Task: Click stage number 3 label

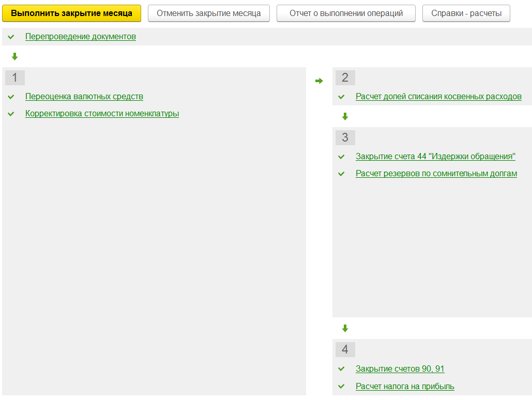Action: 345,137
